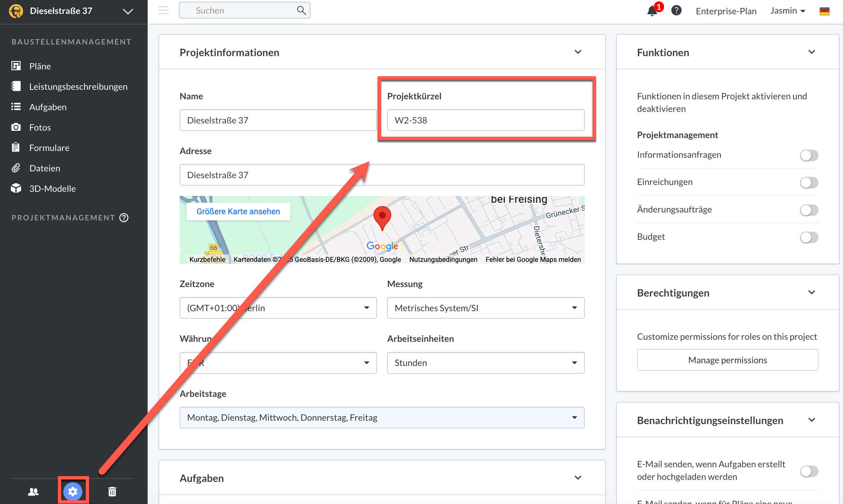Click the Suchen search box
Image resolution: width=843 pixels, height=504 pixels.
tap(245, 11)
